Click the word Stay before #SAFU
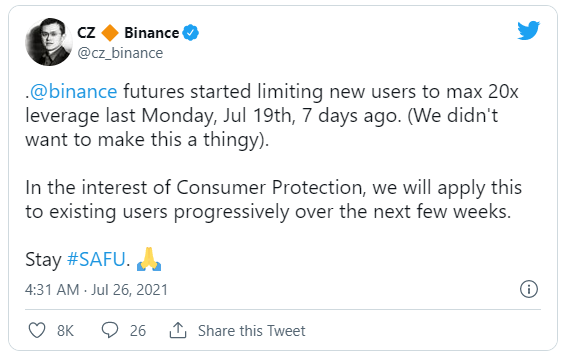The width and height of the screenshot is (577, 362). coord(43,260)
